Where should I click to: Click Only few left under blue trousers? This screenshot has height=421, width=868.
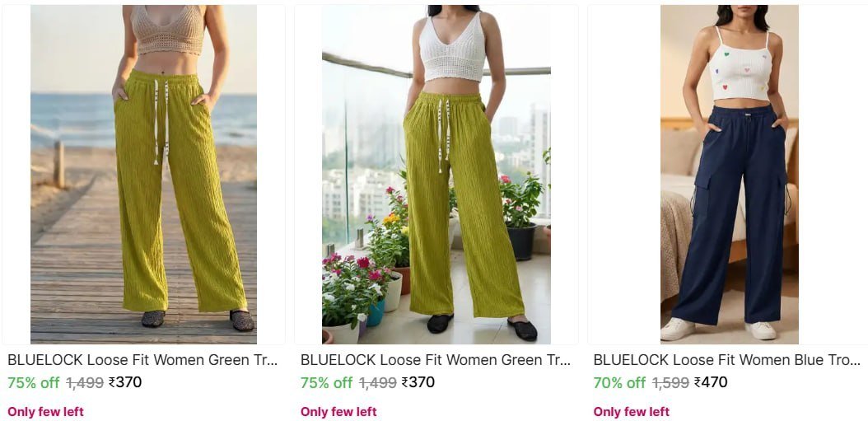coord(631,412)
